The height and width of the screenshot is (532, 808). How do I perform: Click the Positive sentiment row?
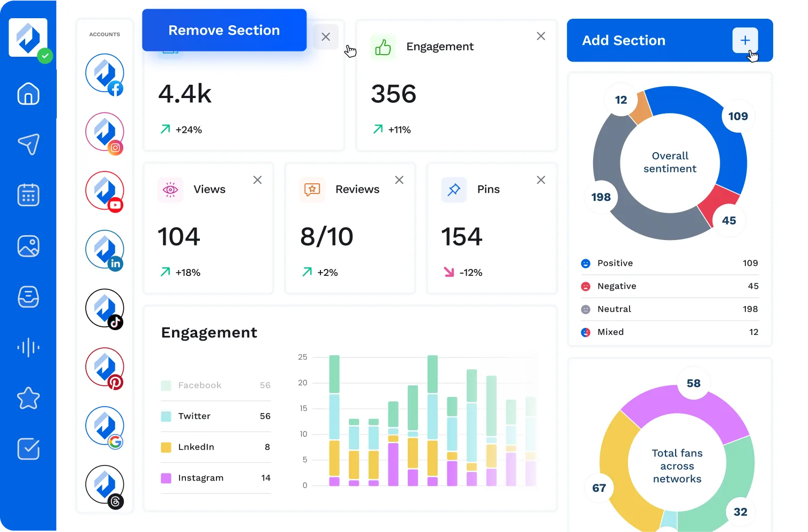coord(670,263)
